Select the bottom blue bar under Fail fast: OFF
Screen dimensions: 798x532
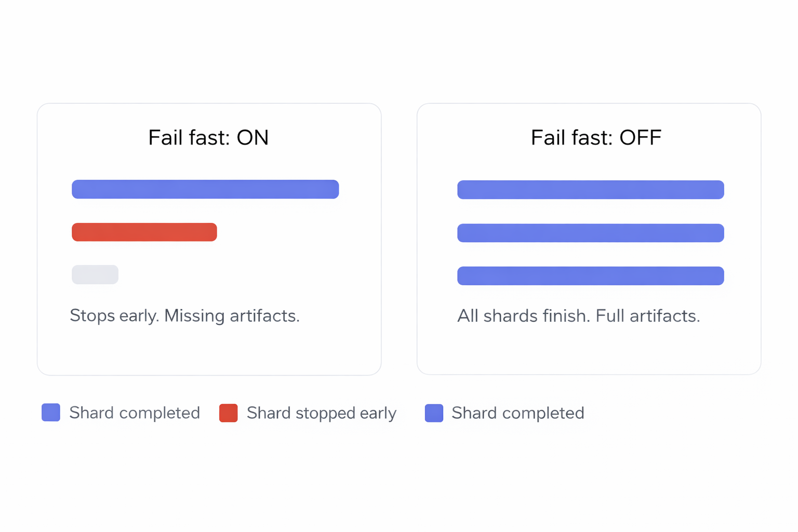click(x=590, y=276)
